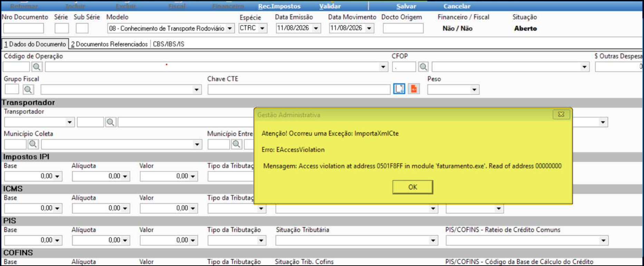
Task: Click the Docto Origem input field
Action: [x=403, y=28]
